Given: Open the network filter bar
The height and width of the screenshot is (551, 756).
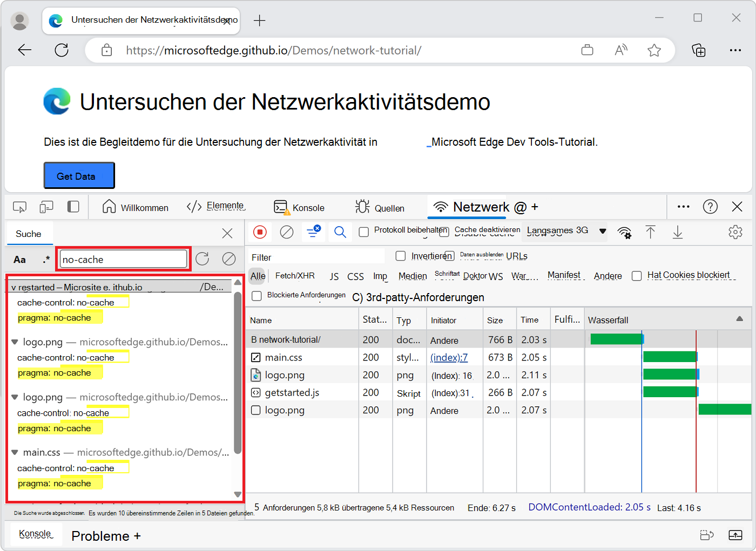Looking at the screenshot, I should pyautogui.click(x=313, y=232).
